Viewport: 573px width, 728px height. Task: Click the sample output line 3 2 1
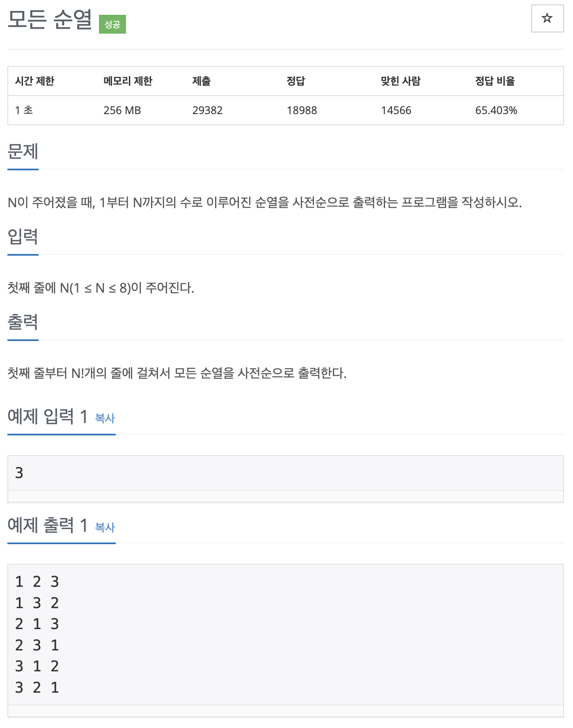point(37,688)
